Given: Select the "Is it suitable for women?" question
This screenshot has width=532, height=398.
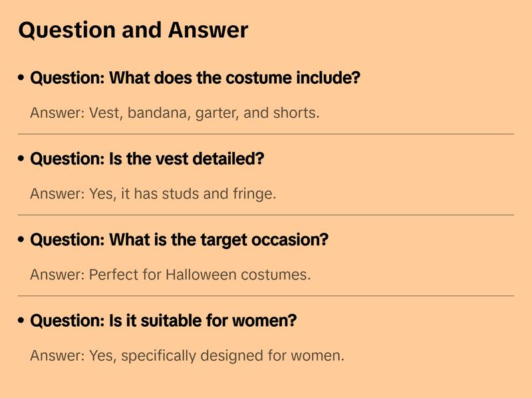Looking at the screenshot, I should pos(164,321).
